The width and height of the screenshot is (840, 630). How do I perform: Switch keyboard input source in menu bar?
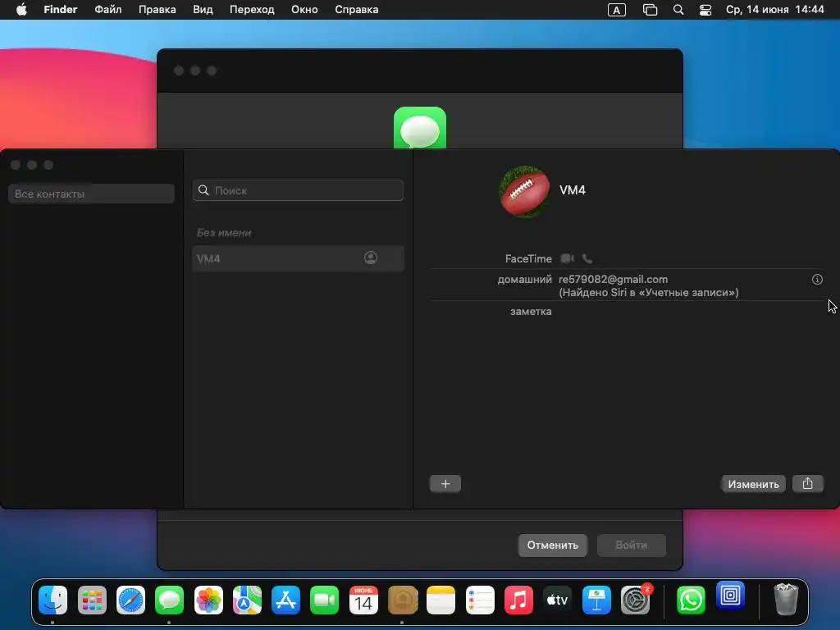(617, 10)
